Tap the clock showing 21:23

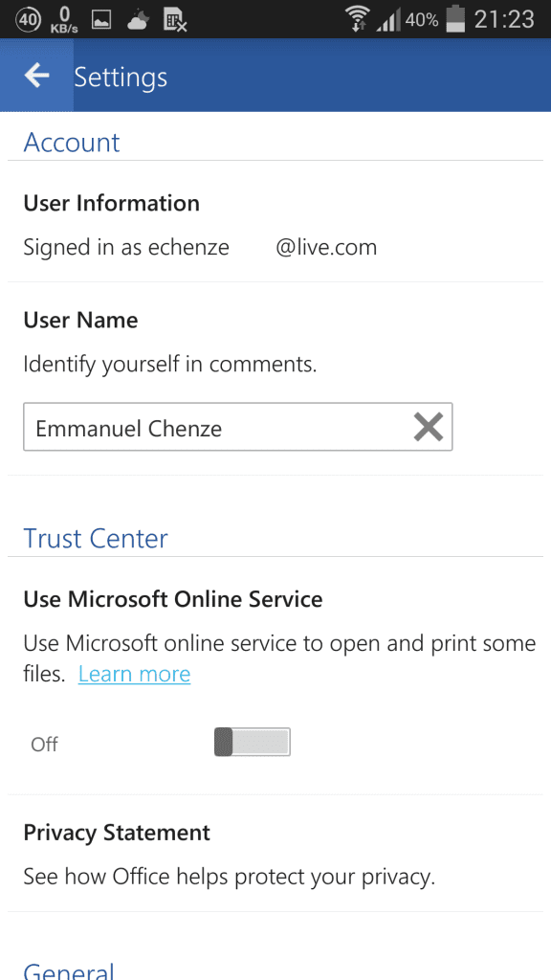tap(504, 19)
